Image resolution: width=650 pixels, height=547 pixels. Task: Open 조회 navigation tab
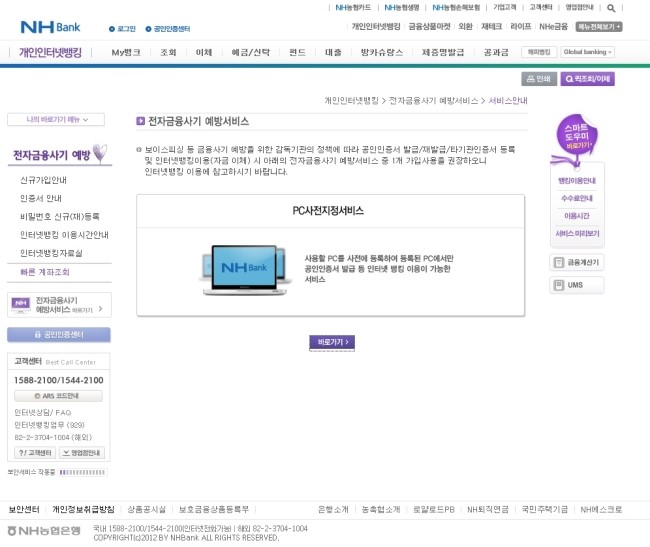(168, 52)
